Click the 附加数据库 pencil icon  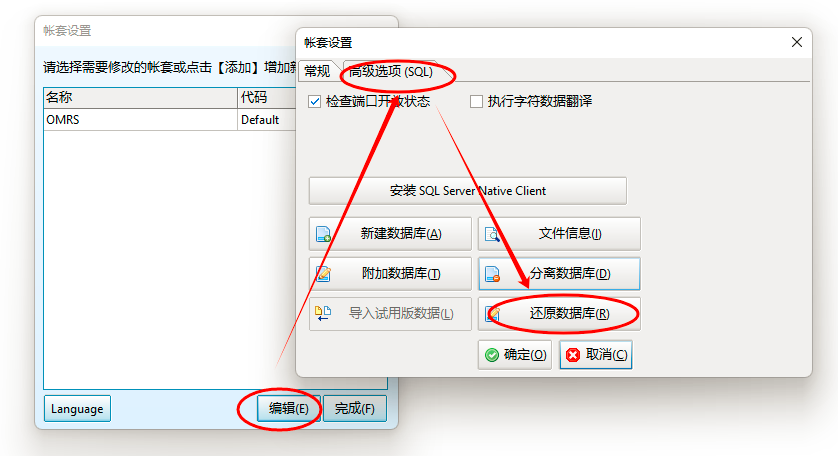coord(323,274)
